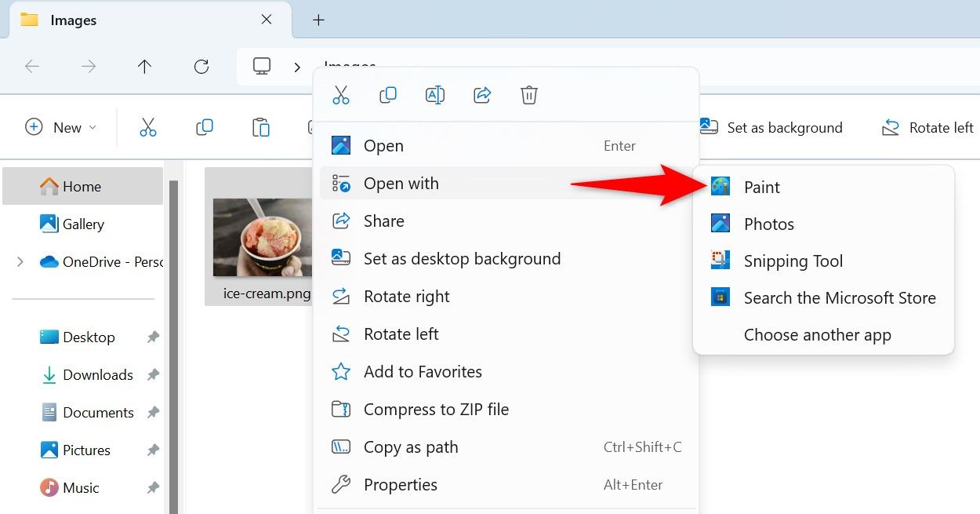This screenshot has height=514, width=980.
Task: Select Choose another app
Action: (x=823, y=334)
